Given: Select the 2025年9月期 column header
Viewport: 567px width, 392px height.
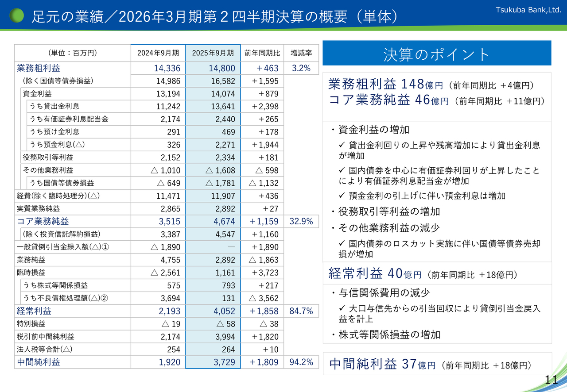Looking at the screenshot, I should [213, 53].
